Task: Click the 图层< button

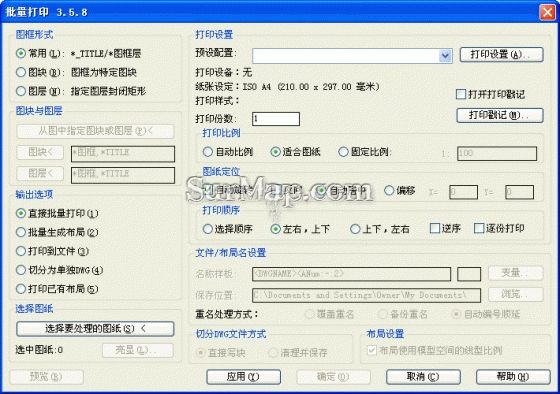Action: coord(40,174)
